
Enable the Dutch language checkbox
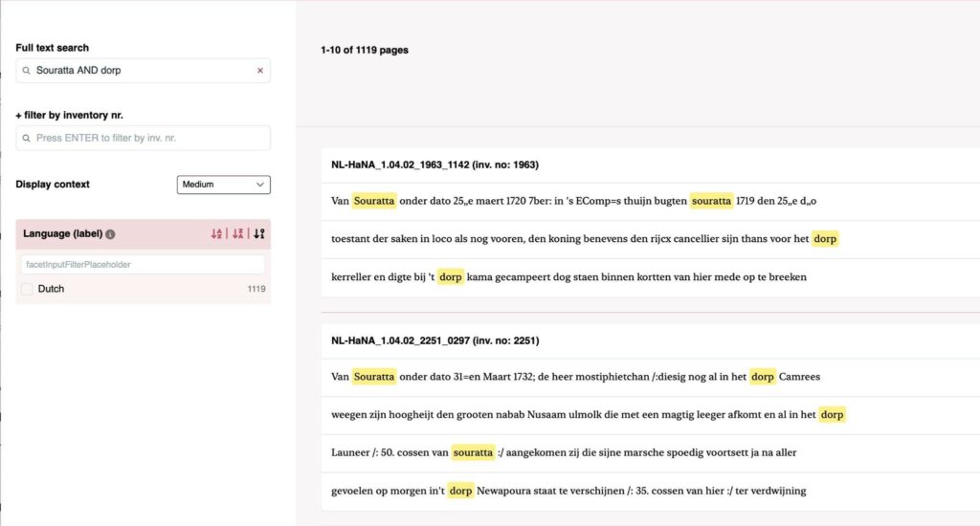[x=27, y=289]
